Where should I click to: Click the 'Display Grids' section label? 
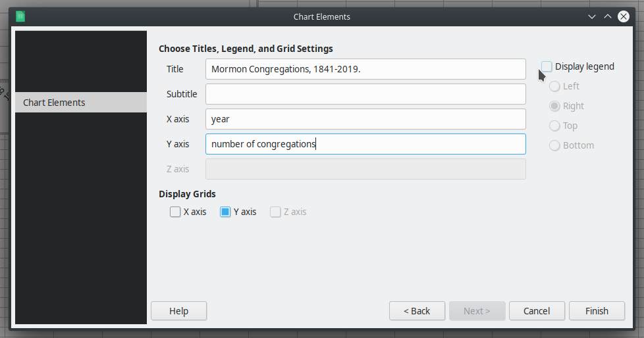pyautogui.click(x=187, y=193)
